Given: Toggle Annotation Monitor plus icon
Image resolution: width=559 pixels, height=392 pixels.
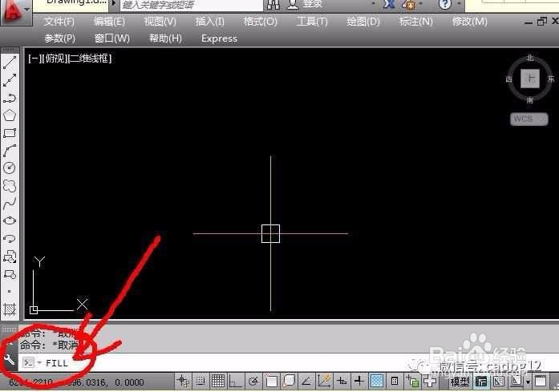Looking at the screenshot, I should point(430,382).
